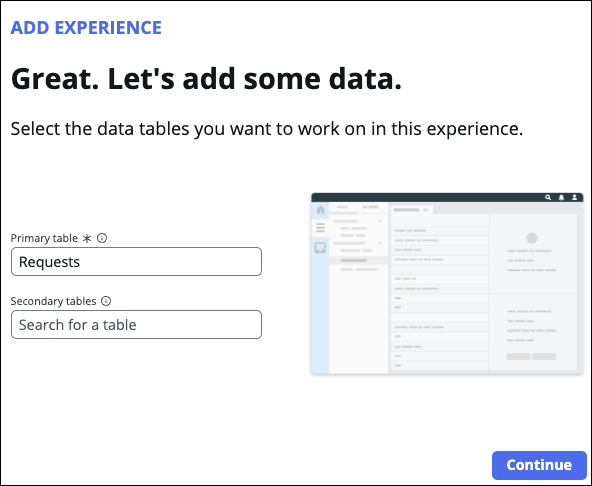Open the Secondary tables search field
592x486 pixels.
(x=136, y=325)
